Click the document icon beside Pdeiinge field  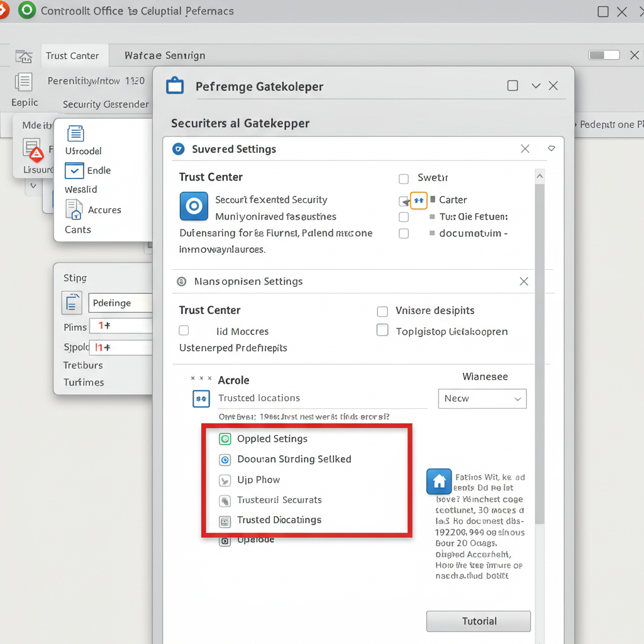pos(72,303)
